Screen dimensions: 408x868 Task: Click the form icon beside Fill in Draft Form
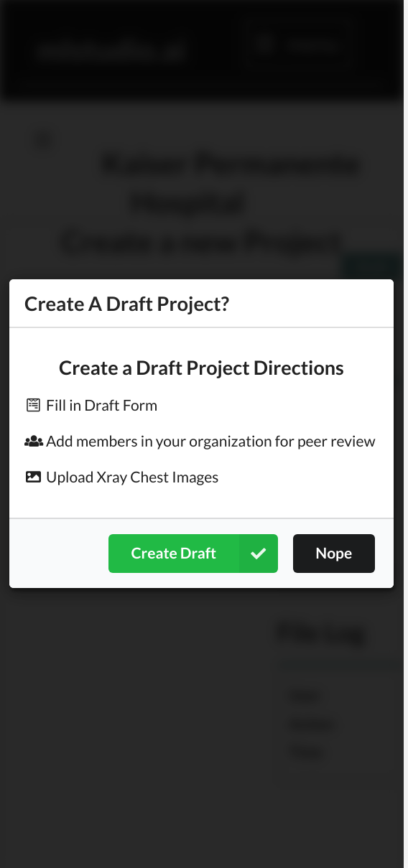point(33,406)
